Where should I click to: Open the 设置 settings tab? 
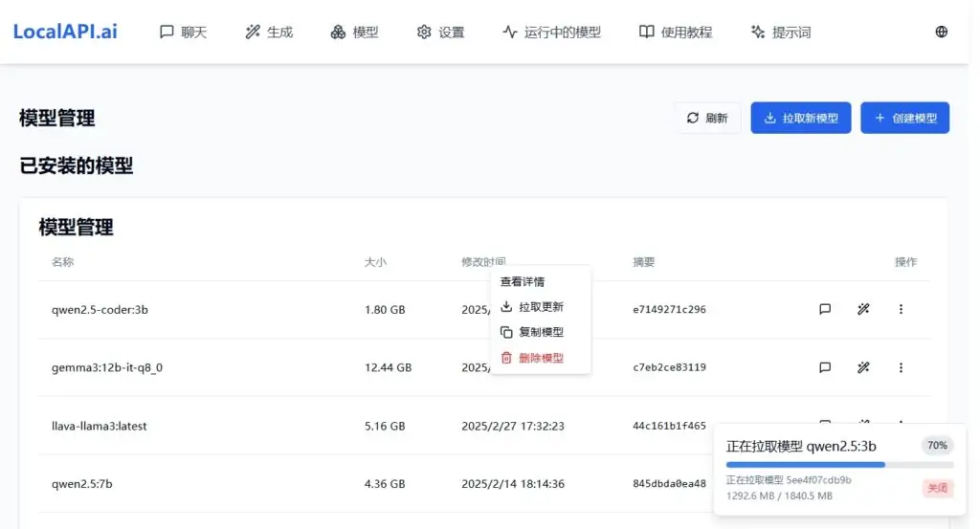(440, 32)
